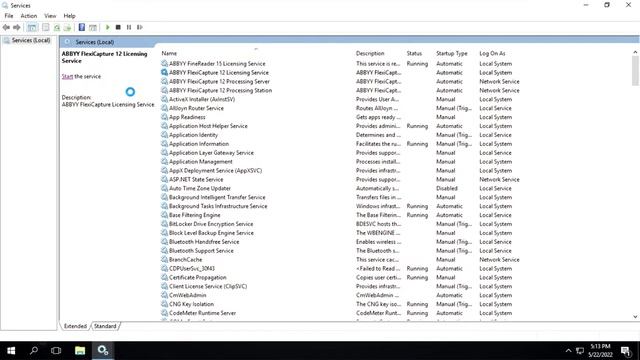This screenshot has height=360, width=640.
Task: Sort by the Name column header
Action: click(169, 53)
